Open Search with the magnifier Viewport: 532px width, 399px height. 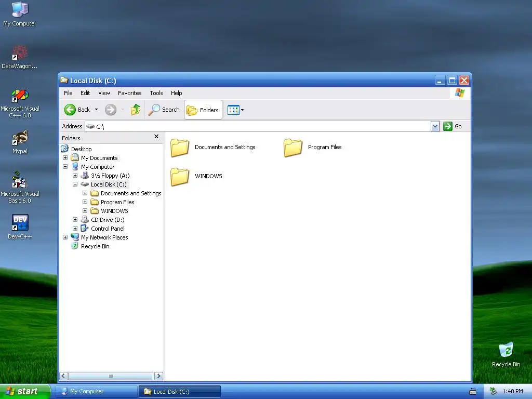coord(164,110)
